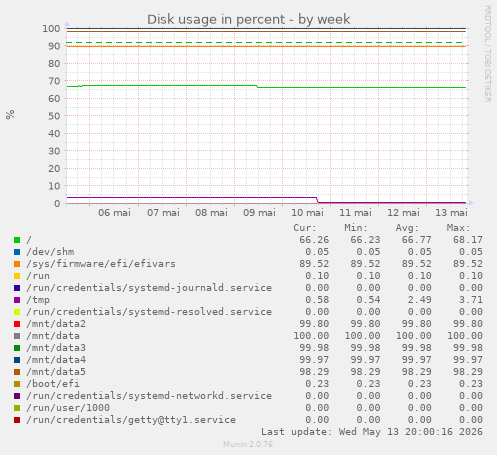The image size is (497, 455).
Task: Click the chart title 'Disk usage in percent - by week'
Action: [x=249, y=19]
